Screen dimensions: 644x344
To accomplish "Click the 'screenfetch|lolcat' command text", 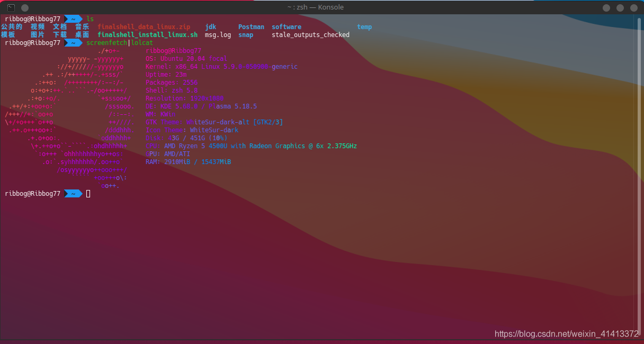I will coord(120,43).
